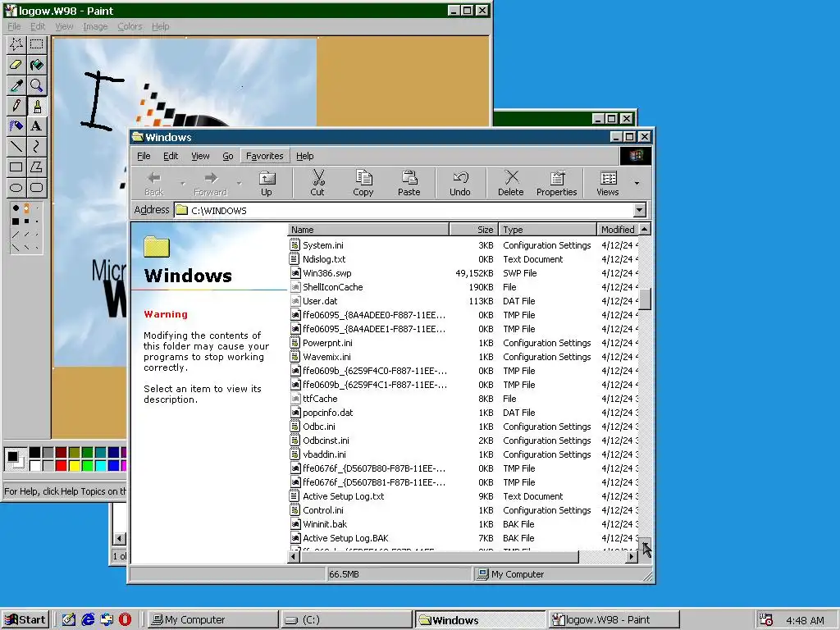
Task: Click the Cut scissors button in Explorer
Action: 317,183
